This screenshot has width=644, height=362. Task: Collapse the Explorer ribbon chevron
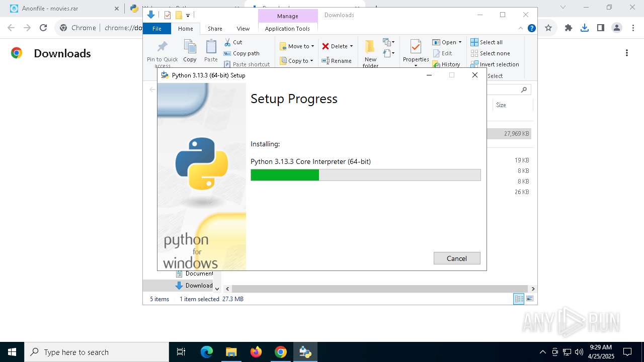521,29
